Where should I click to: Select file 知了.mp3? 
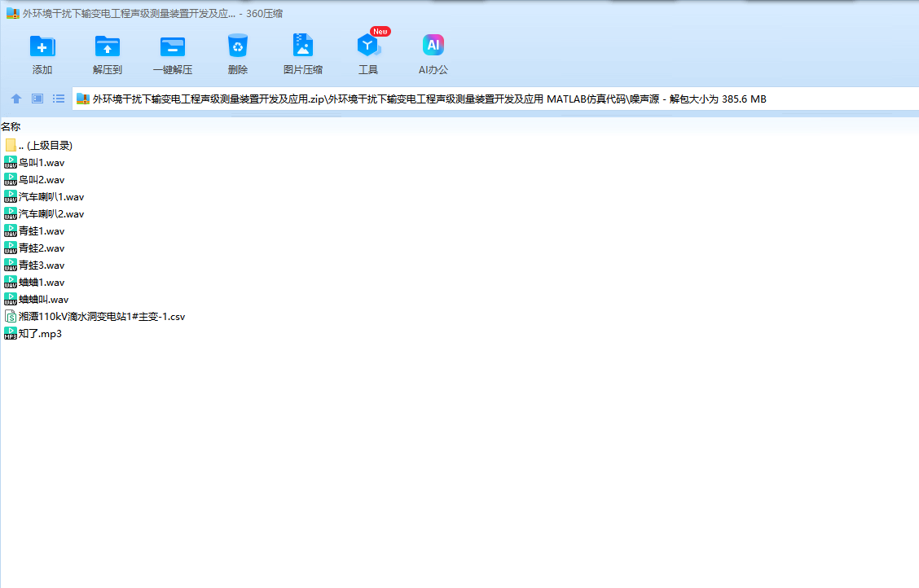click(x=33, y=333)
